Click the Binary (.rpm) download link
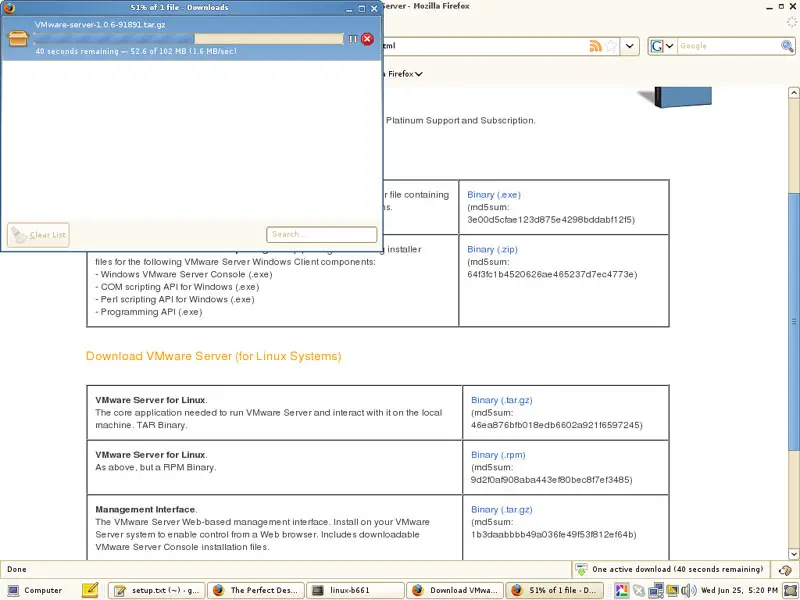The width and height of the screenshot is (800, 600). click(498, 455)
